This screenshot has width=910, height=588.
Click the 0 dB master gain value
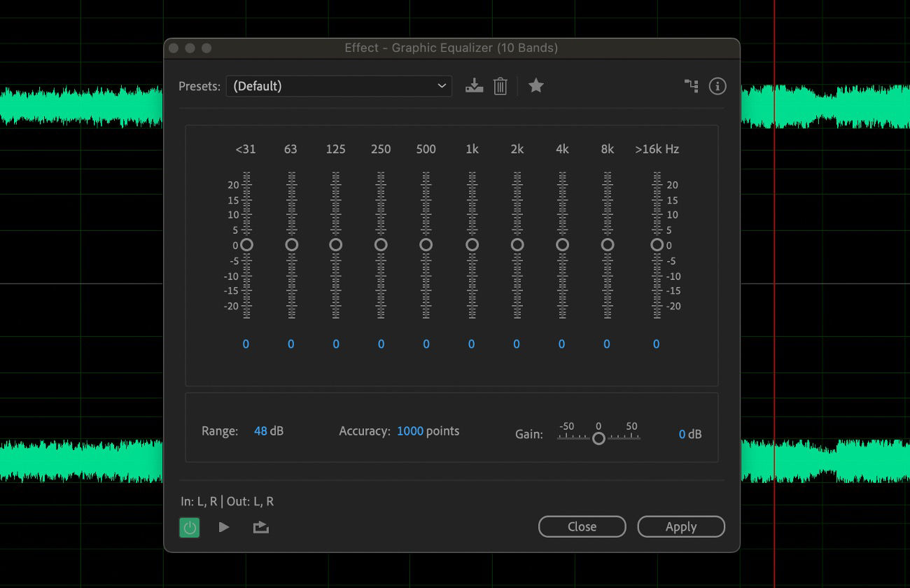[690, 434]
